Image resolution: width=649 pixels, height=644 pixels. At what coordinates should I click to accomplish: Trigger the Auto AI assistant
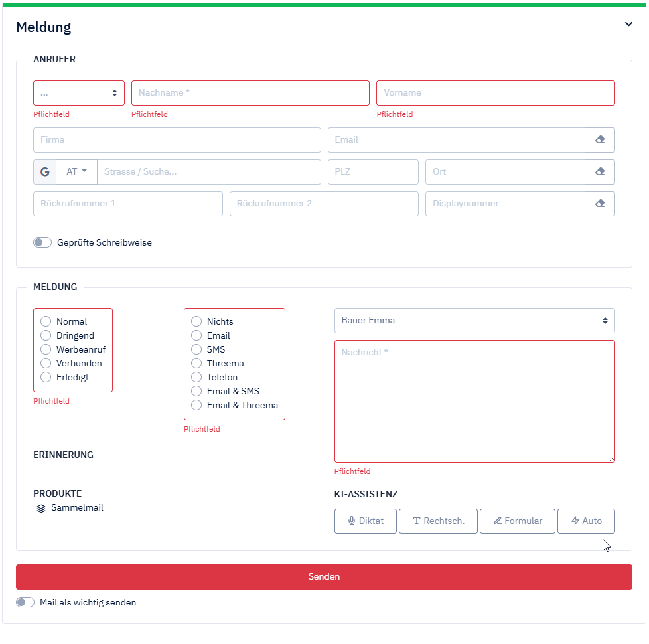coord(586,521)
